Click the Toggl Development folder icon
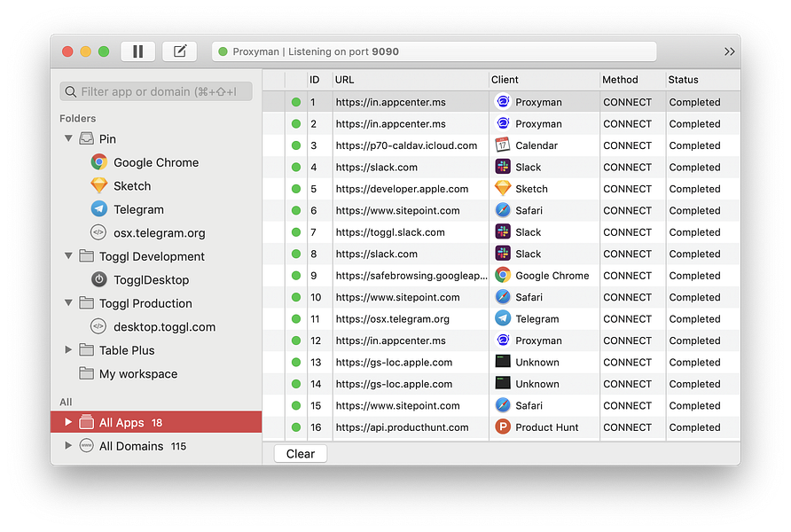The image size is (791, 532). pyautogui.click(x=86, y=255)
